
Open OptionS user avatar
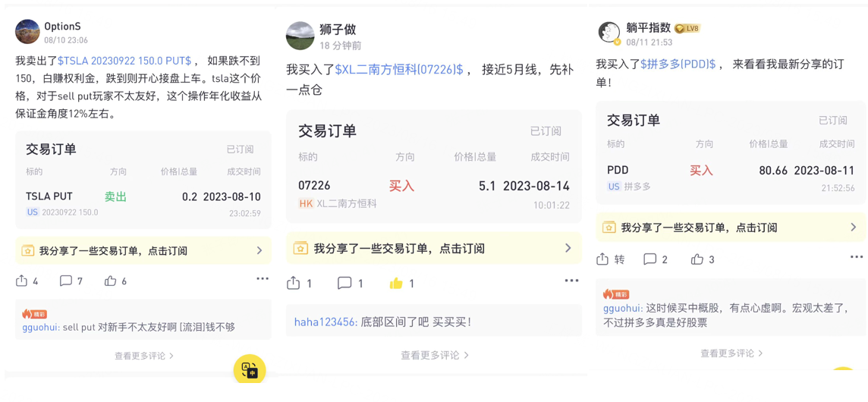[x=27, y=32]
